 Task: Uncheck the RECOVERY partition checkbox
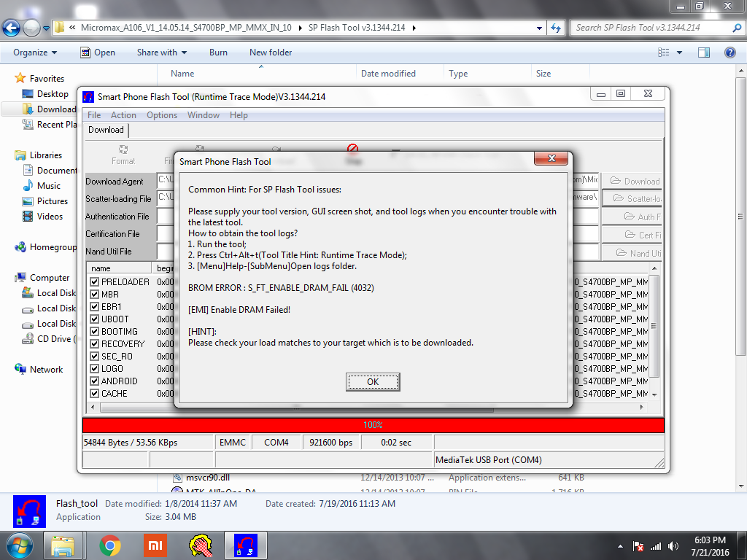94,344
